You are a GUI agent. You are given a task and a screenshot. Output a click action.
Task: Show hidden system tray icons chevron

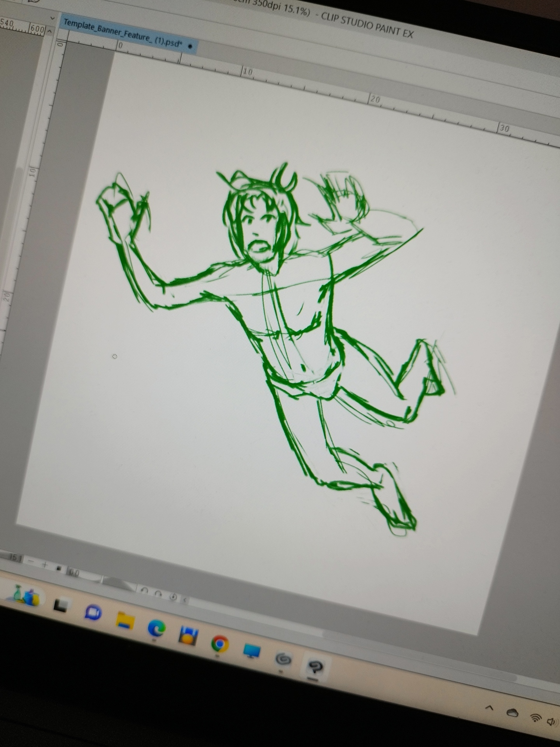(490, 708)
